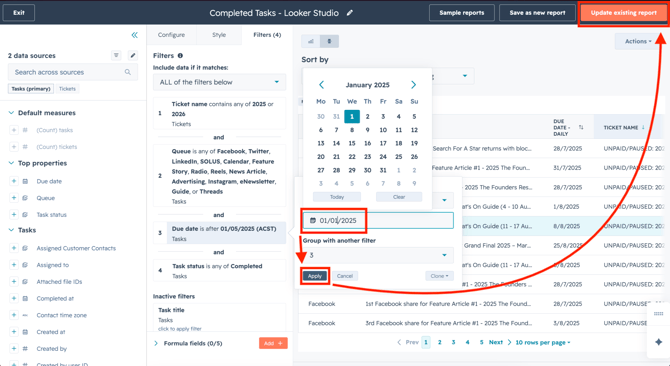
Task: Switch to the Configure tab
Action: [171, 35]
